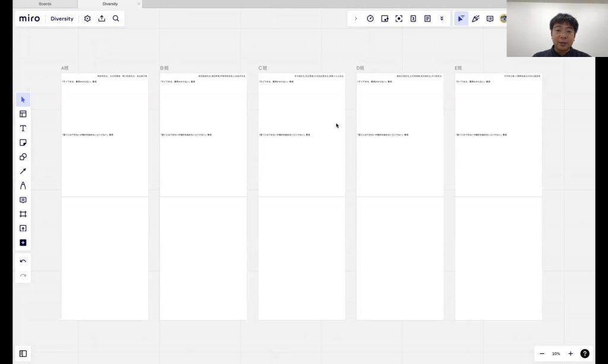Click the Diversity board title

tap(62, 18)
